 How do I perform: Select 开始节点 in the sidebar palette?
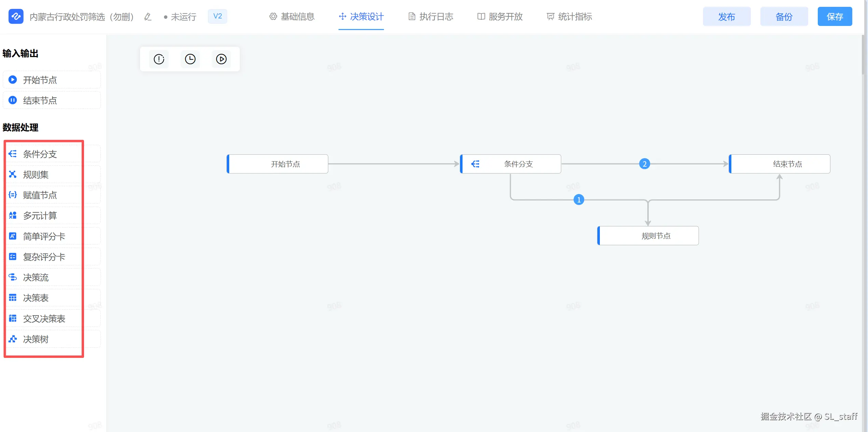[x=40, y=80]
